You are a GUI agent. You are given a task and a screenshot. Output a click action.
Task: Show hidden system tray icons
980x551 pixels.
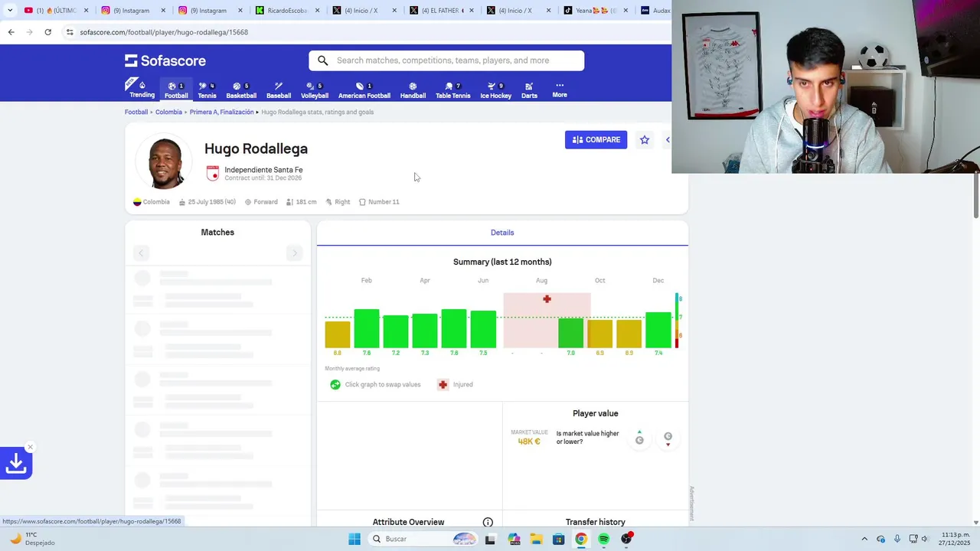pos(864,539)
